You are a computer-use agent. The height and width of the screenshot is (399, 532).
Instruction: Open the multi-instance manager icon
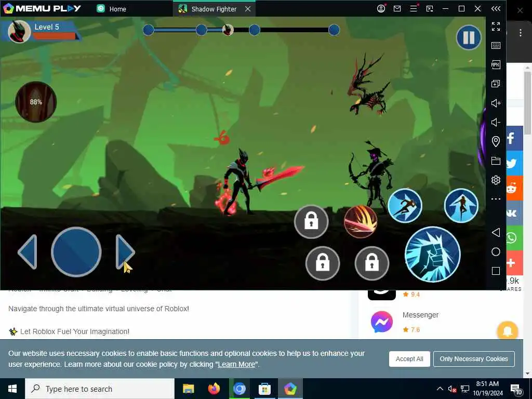[496, 84]
